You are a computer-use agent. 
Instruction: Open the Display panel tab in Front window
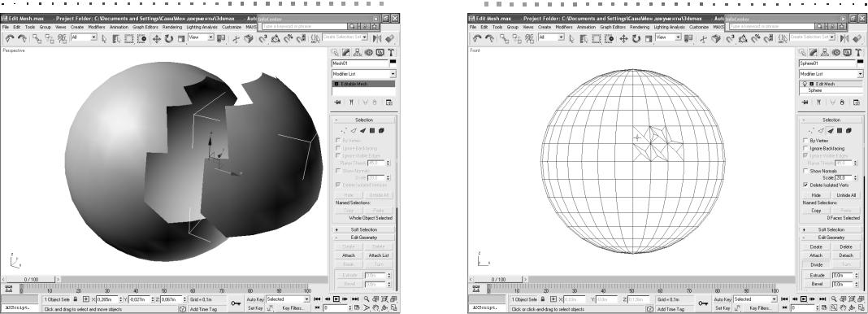[x=847, y=53]
